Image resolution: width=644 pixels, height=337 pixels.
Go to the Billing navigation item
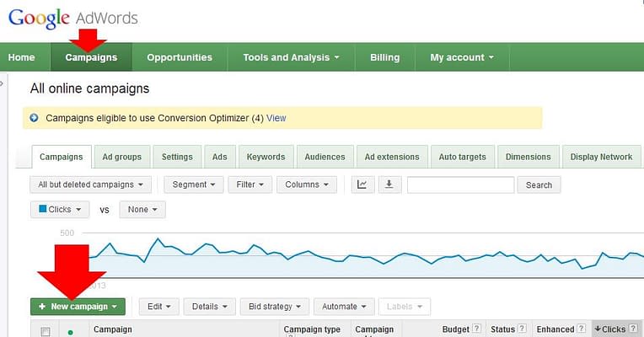pyautogui.click(x=385, y=57)
